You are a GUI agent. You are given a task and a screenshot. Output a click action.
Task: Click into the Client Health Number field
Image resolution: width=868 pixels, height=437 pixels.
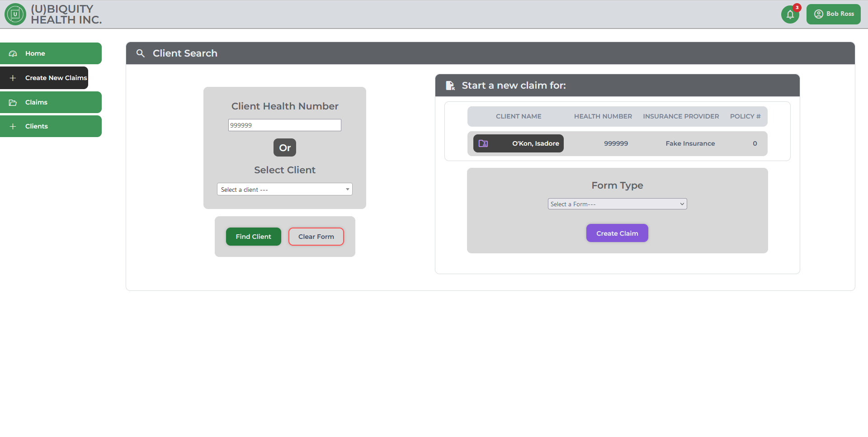[x=284, y=125]
